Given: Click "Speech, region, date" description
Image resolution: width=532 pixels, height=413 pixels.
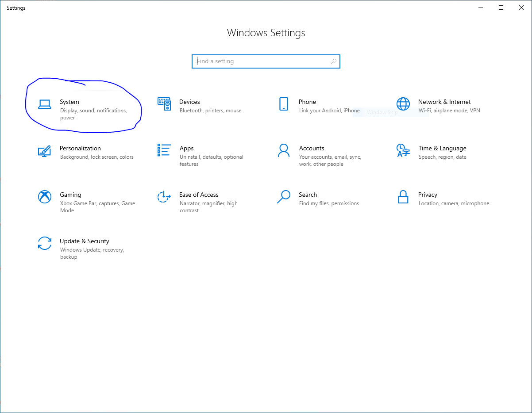Looking at the screenshot, I should [443, 157].
